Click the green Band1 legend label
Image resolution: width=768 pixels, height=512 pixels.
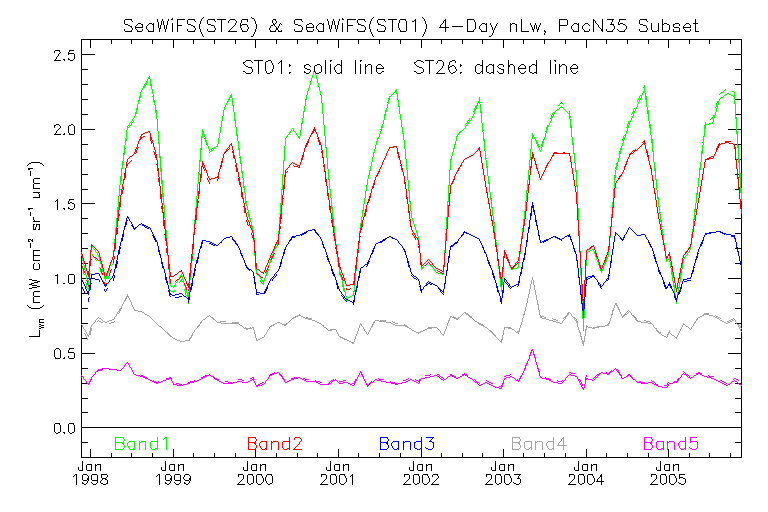142,444
